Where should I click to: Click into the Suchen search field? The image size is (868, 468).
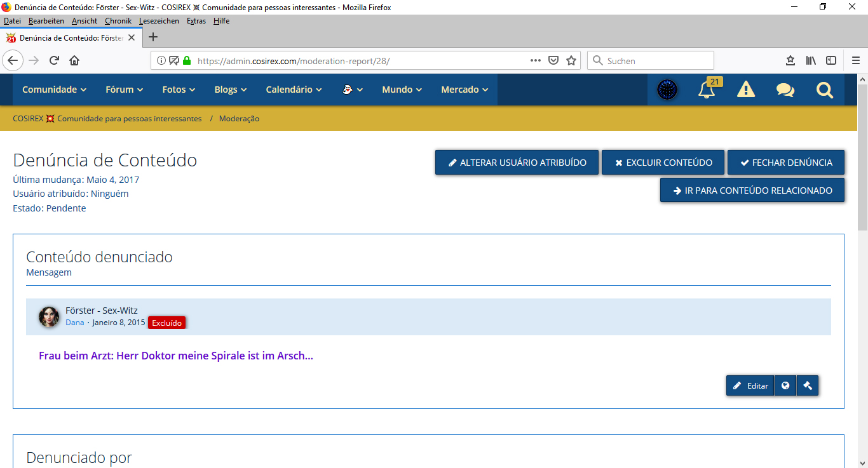coord(654,61)
